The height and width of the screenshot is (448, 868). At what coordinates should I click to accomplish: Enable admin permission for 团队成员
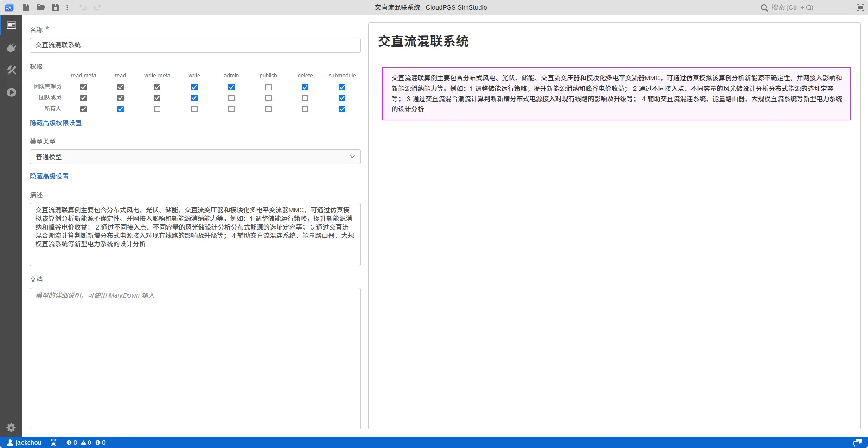[231, 98]
